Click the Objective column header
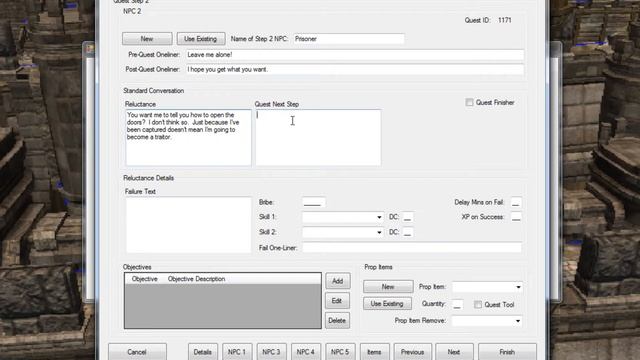The height and width of the screenshot is (360, 640). (144, 279)
